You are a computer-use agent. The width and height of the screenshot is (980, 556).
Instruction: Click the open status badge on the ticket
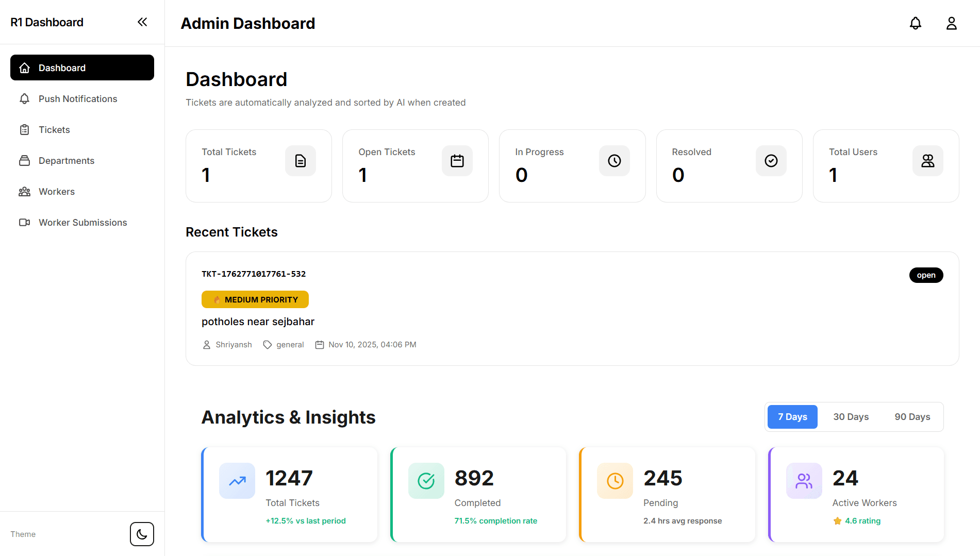point(926,275)
